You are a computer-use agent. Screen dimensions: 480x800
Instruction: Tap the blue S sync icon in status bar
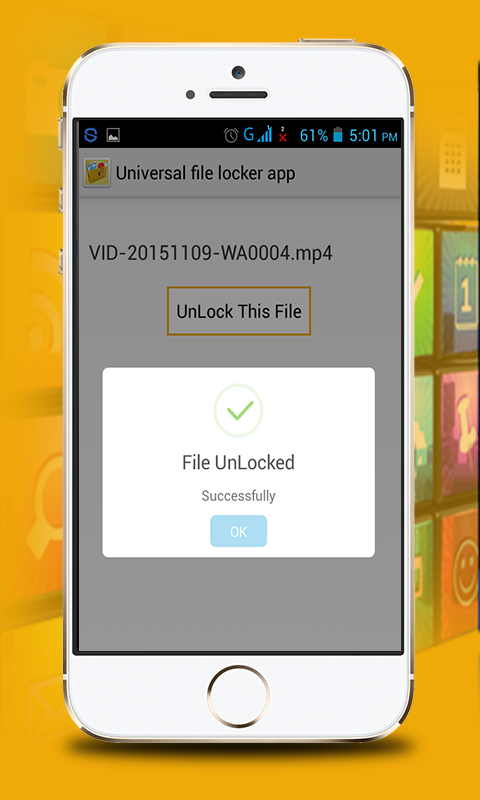coord(91,135)
